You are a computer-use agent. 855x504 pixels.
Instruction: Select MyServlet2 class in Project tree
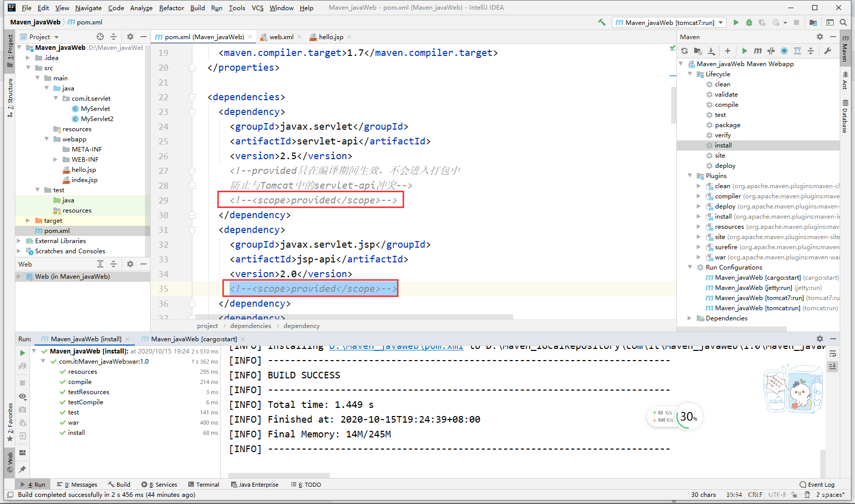click(x=97, y=119)
